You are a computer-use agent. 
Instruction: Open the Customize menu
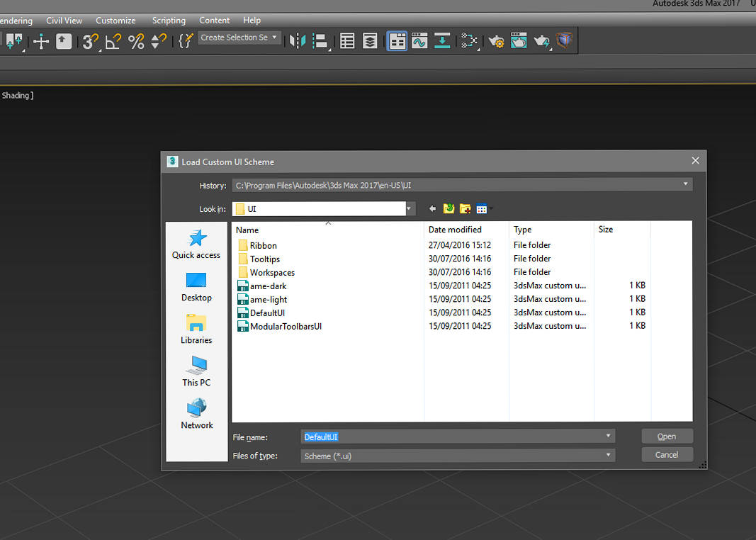click(x=115, y=21)
